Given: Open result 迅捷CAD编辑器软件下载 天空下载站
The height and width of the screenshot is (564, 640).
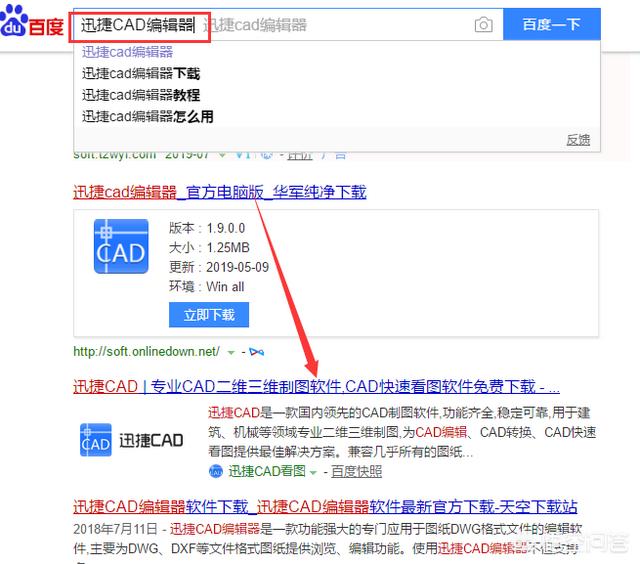Looking at the screenshot, I should click(x=325, y=506).
